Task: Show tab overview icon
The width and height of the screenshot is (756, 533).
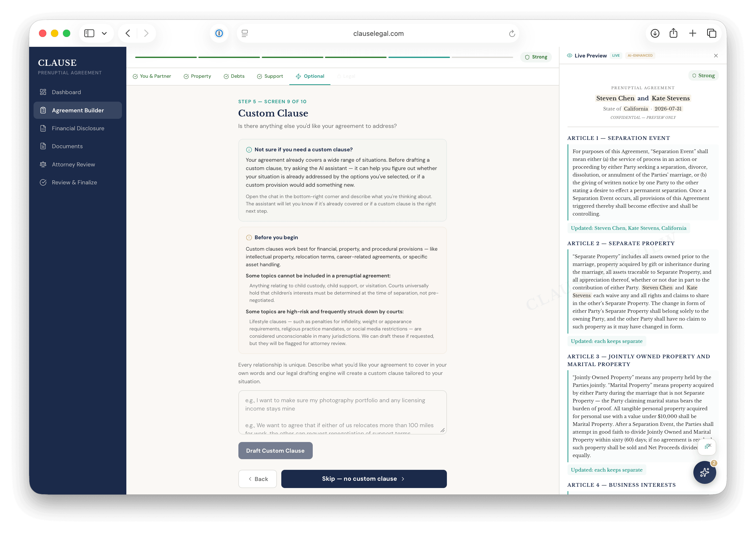Action: pyautogui.click(x=712, y=33)
